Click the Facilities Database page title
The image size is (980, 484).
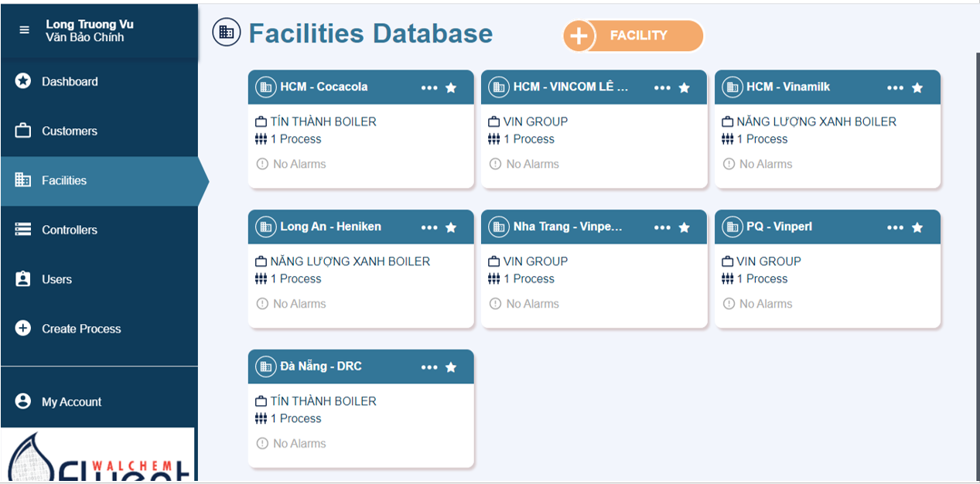point(370,33)
